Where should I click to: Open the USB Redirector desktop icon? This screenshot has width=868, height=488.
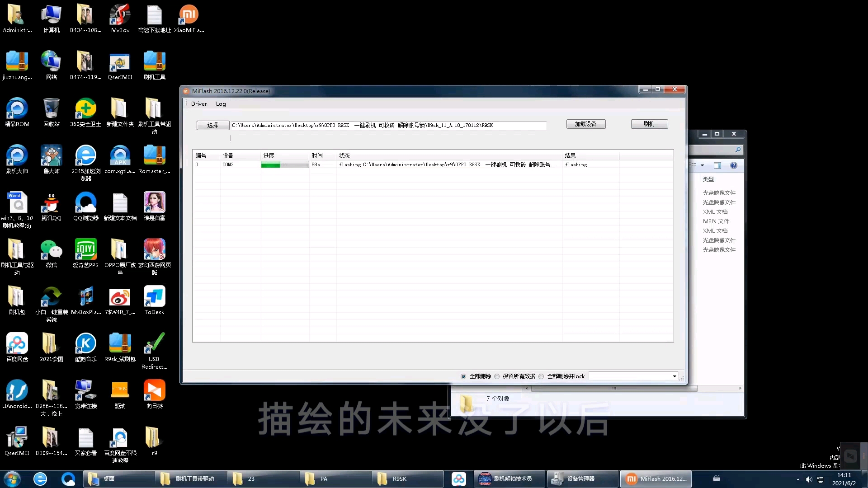155,352
